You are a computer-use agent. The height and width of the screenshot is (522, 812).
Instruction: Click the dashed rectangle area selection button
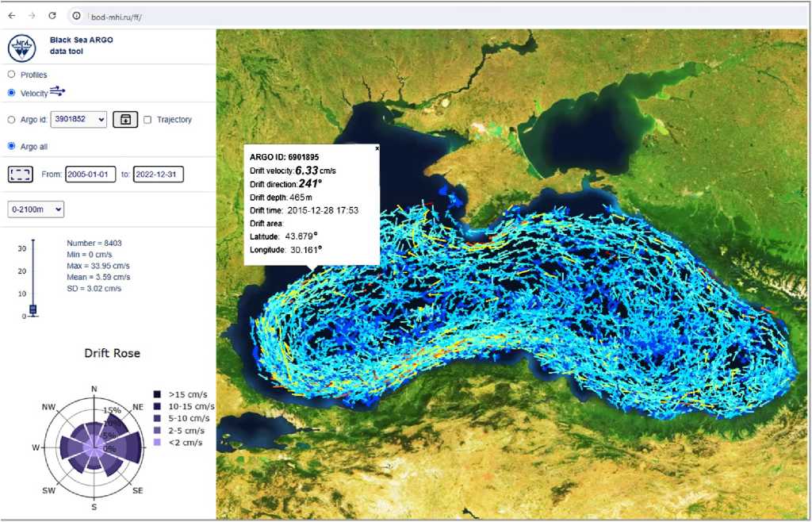pos(21,174)
